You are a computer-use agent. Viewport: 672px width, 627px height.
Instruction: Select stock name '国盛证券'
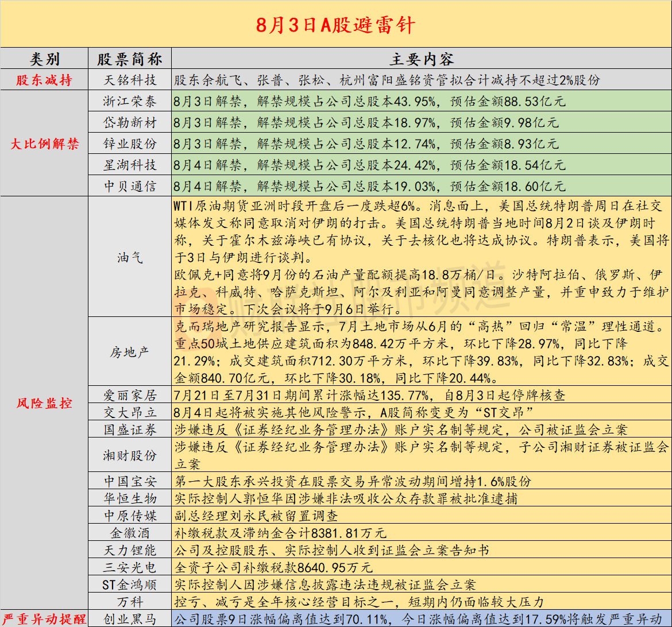point(130,429)
